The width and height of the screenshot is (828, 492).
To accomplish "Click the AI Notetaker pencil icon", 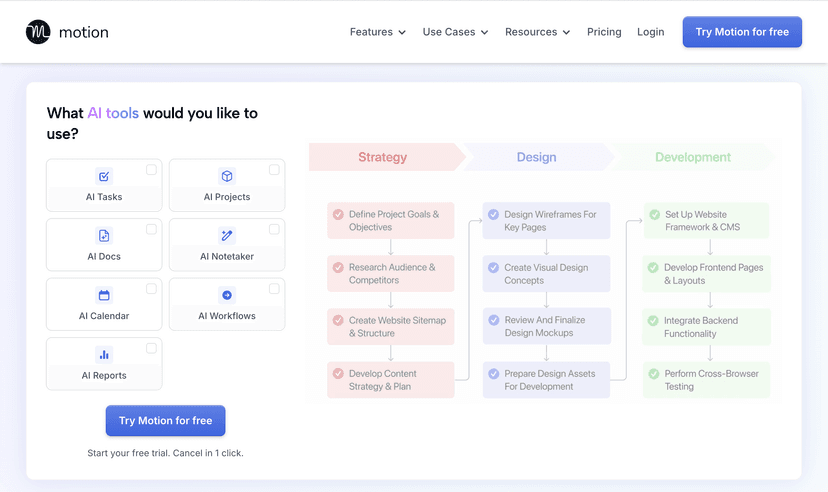I will click(227, 236).
